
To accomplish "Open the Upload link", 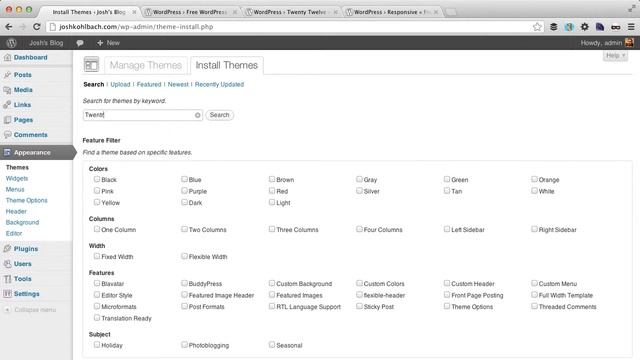I will click(x=120, y=84).
